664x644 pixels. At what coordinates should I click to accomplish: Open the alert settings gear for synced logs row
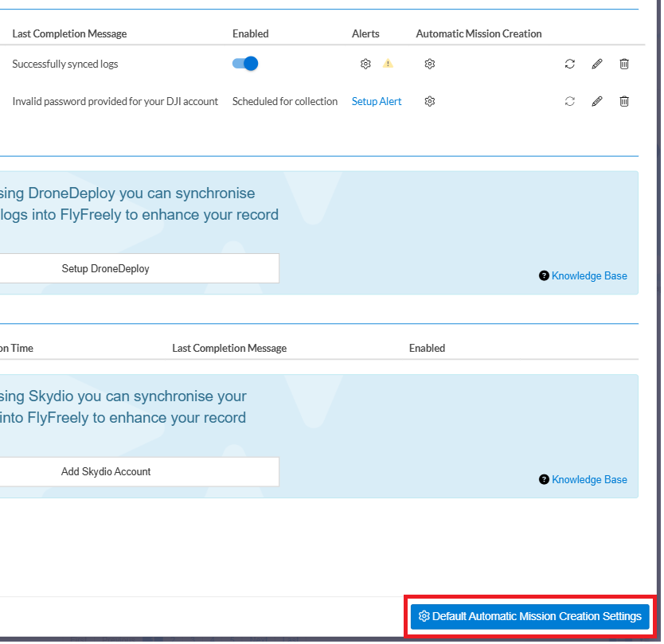[x=365, y=64]
